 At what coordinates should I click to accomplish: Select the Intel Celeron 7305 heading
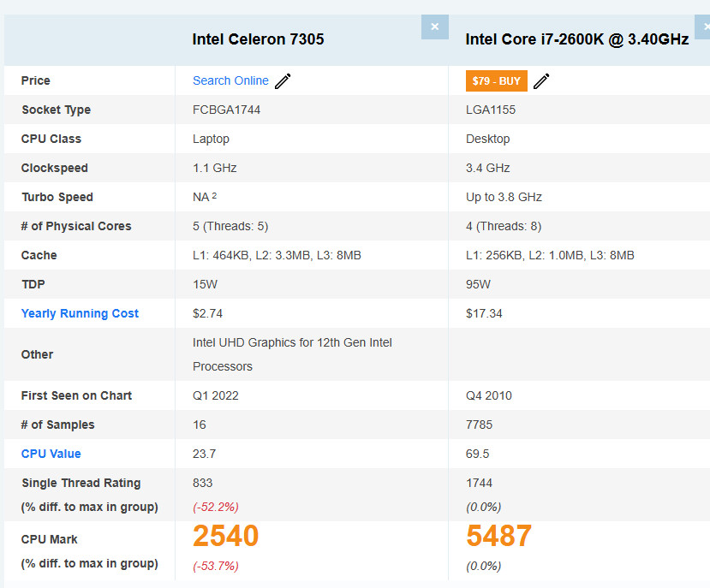(x=258, y=39)
